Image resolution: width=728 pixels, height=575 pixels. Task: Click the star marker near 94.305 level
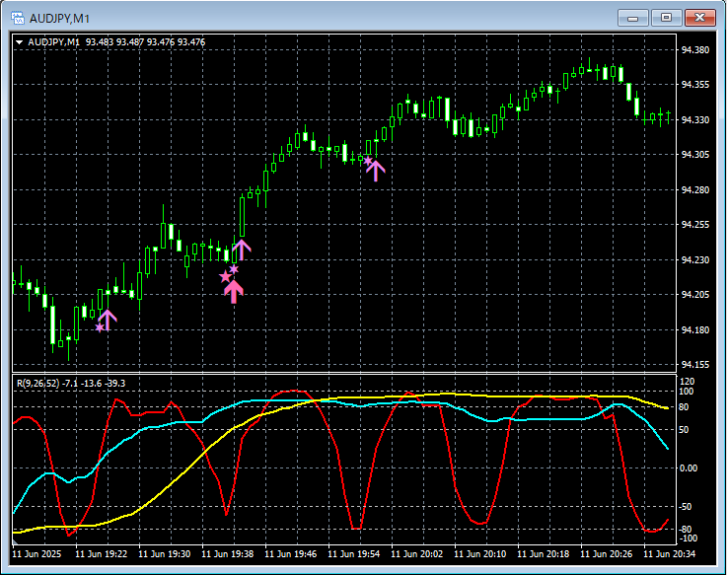pyautogui.click(x=368, y=161)
